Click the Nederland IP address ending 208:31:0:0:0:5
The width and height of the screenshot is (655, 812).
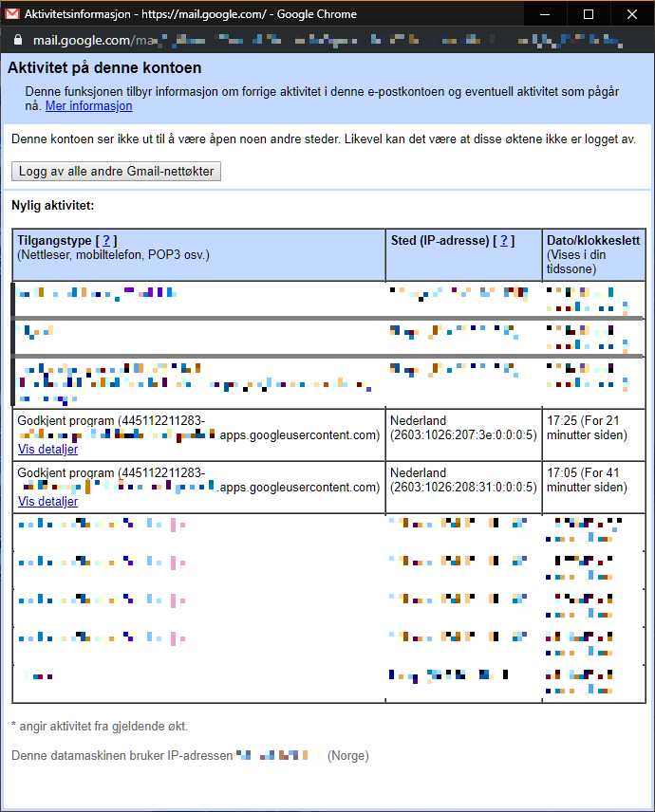coord(463,488)
